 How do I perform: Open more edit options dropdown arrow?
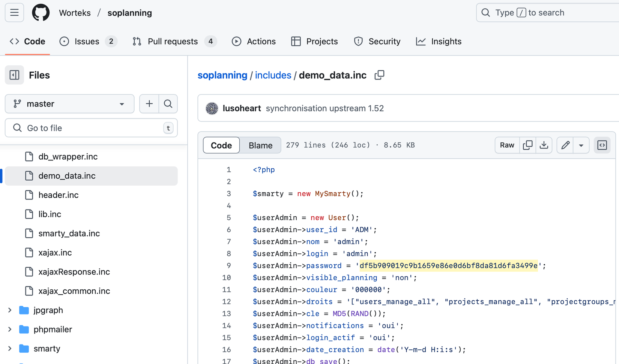pos(581,145)
